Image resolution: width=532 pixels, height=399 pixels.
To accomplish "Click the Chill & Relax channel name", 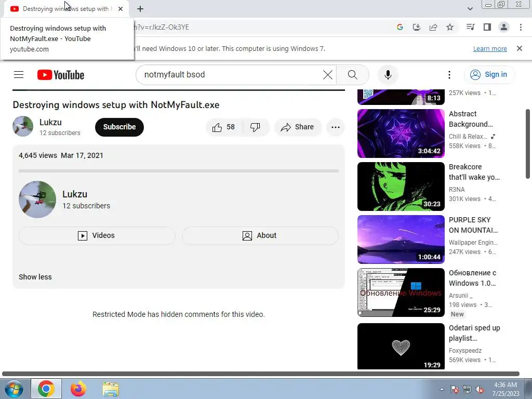I will click(x=468, y=137).
